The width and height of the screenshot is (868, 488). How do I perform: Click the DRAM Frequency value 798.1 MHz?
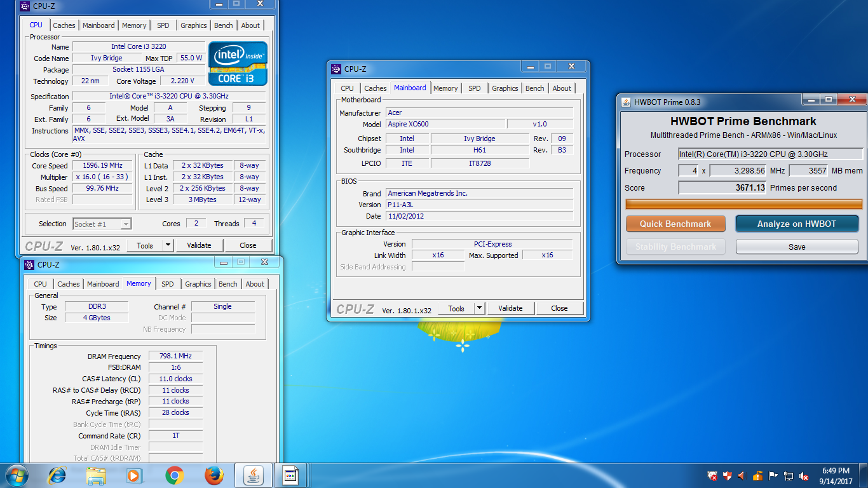tap(176, 356)
